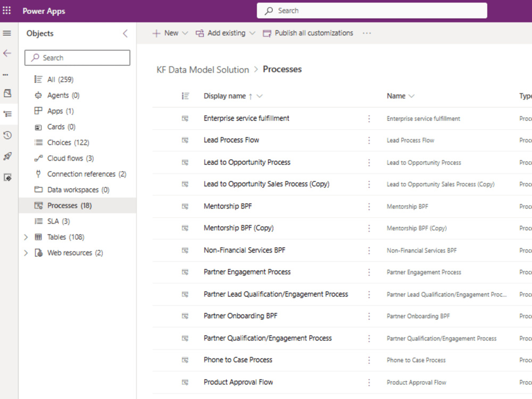
Task: Open the left rail ellipsis menu
Action: (x=6, y=74)
